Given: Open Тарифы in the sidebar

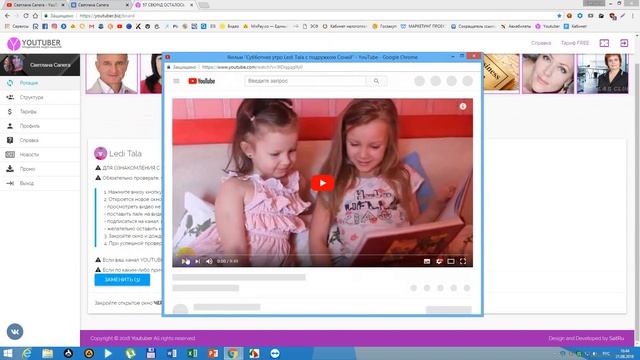Looking at the screenshot, I should click(x=40, y=111).
